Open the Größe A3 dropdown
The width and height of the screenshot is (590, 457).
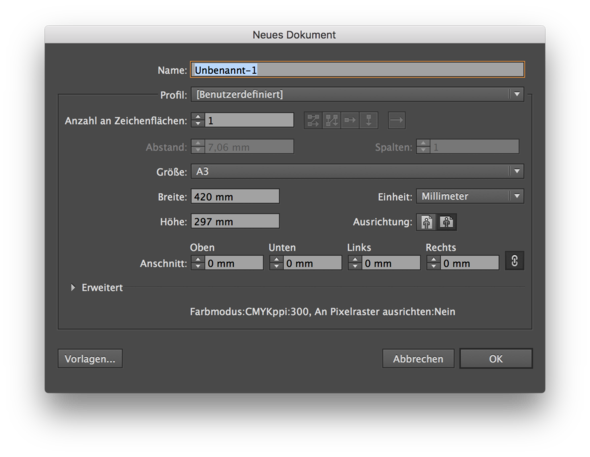click(x=357, y=172)
